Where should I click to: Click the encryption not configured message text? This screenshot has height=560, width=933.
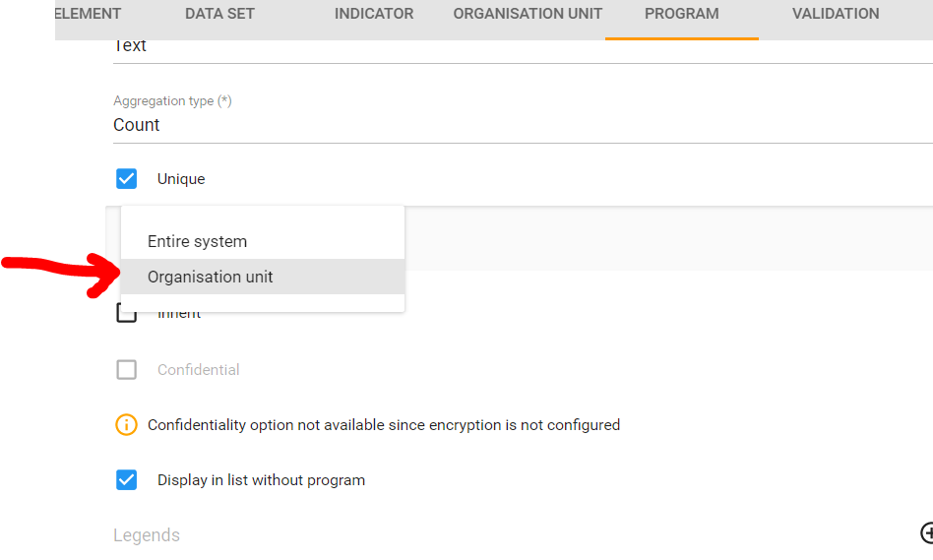coord(384,425)
